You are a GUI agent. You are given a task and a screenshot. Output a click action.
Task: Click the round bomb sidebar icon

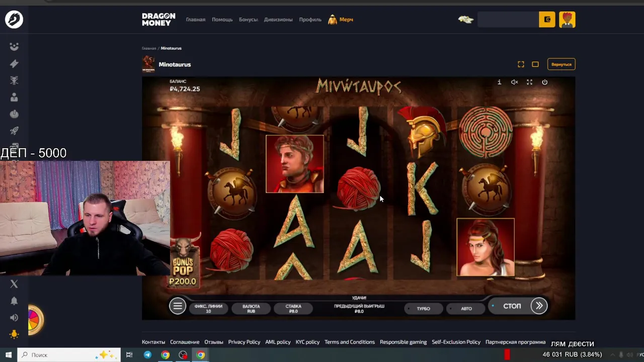coord(14,114)
